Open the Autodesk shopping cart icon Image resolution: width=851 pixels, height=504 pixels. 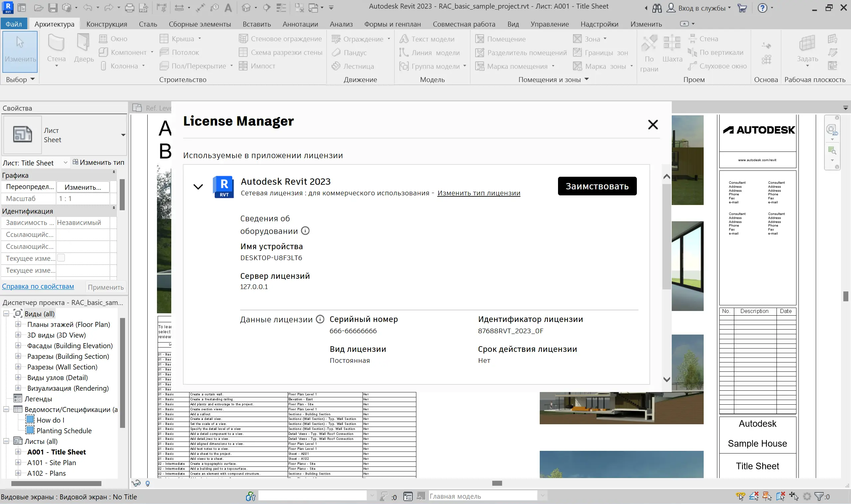[742, 8]
